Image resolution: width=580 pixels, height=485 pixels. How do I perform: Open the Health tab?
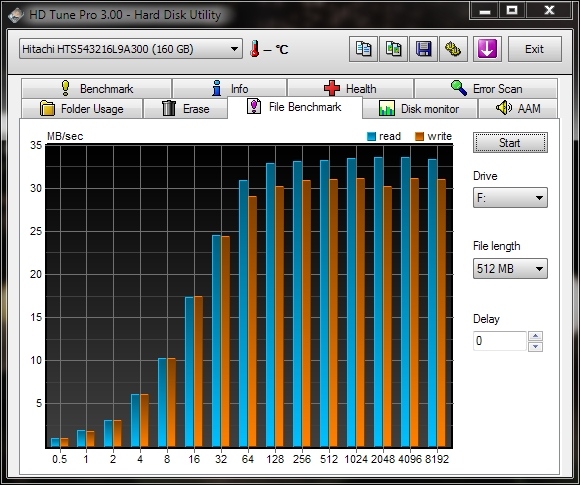[350, 89]
